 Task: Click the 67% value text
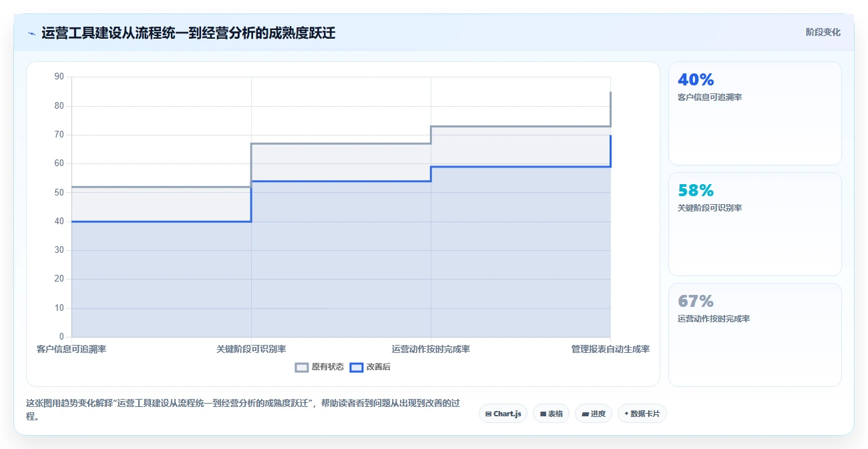[x=696, y=301]
